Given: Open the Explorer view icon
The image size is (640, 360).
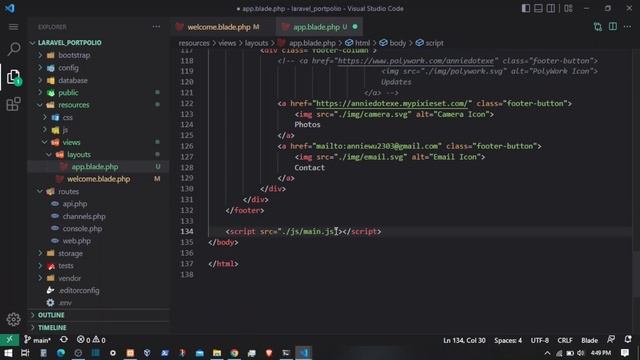Looking at the screenshot, I should tap(13, 77).
